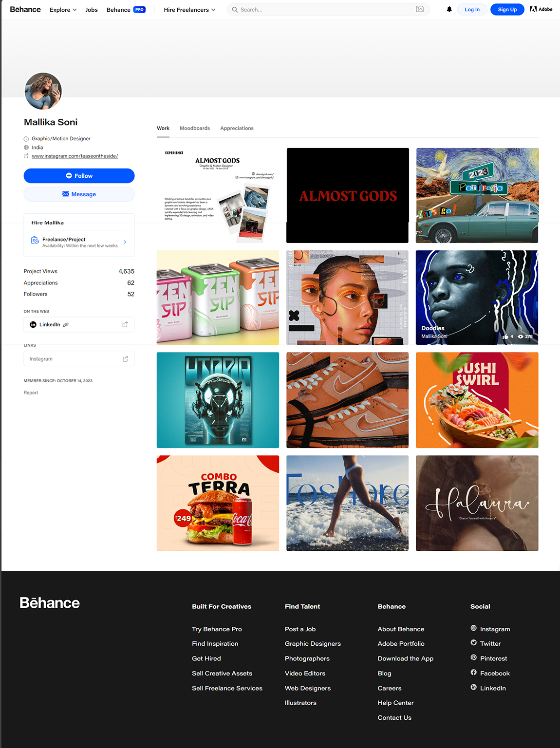Screen dimensions: 560x748
Task: Click appreciate thumbs-up icon on Doodles project
Action: pyautogui.click(x=505, y=337)
